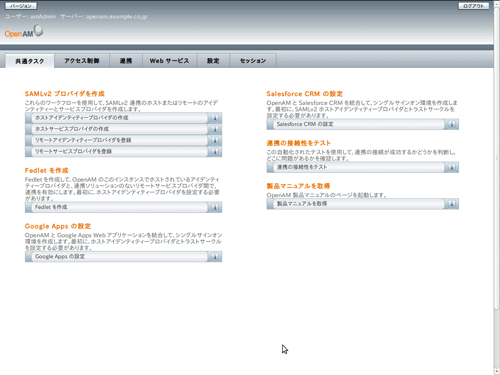Viewport: 500px width, 375px height.
Task: Click the vertical page scrollbar
Action: (497, 187)
